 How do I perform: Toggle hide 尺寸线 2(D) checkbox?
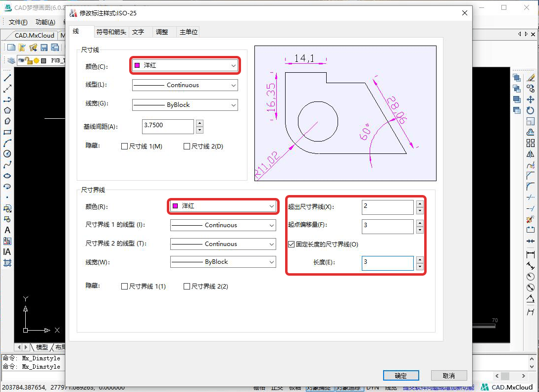(187, 146)
